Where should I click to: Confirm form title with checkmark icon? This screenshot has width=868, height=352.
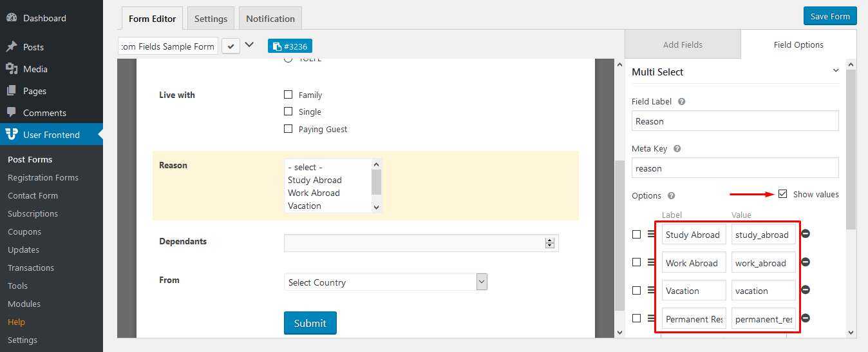coord(230,46)
